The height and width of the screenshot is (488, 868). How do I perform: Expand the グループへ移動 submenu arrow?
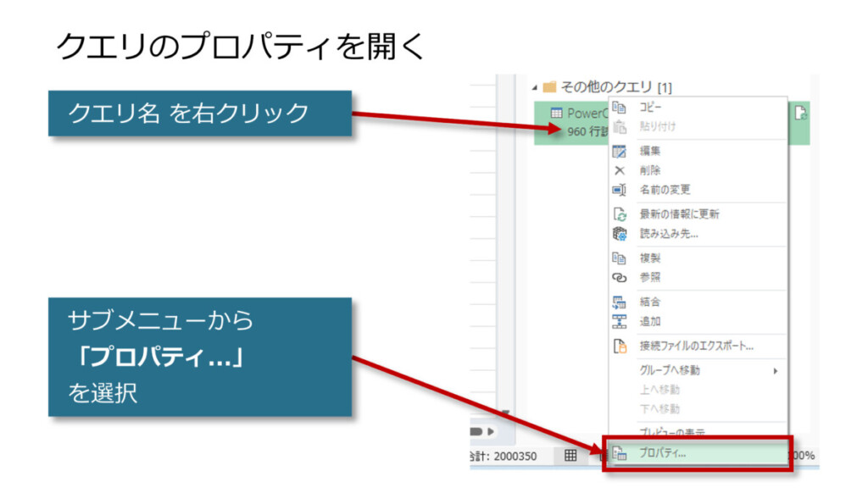(x=775, y=370)
